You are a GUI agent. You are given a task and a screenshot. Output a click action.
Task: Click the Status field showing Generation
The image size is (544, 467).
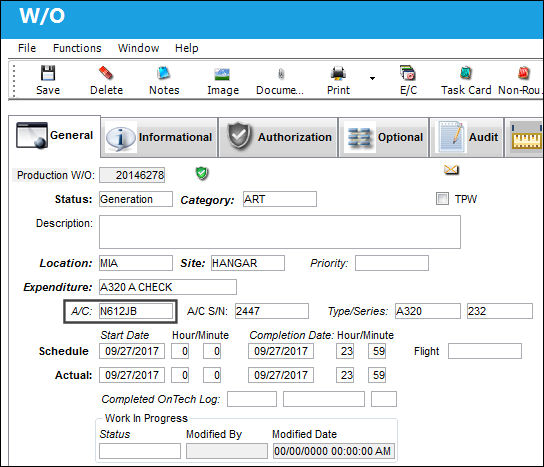136,199
